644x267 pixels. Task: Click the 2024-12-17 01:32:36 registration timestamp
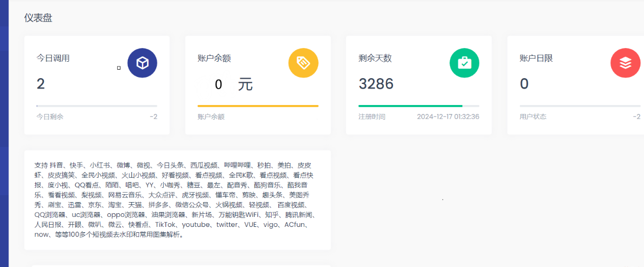[x=448, y=117]
